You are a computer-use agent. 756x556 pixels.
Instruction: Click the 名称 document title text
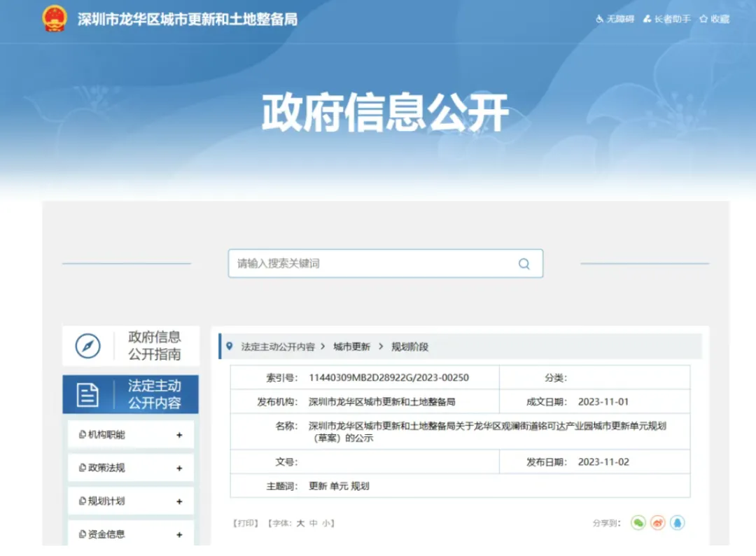click(487, 431)
